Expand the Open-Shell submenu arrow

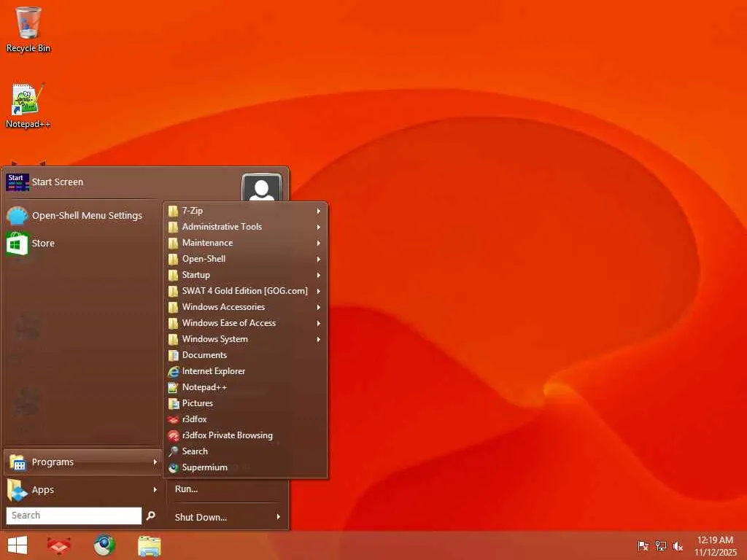click(318, 259)
